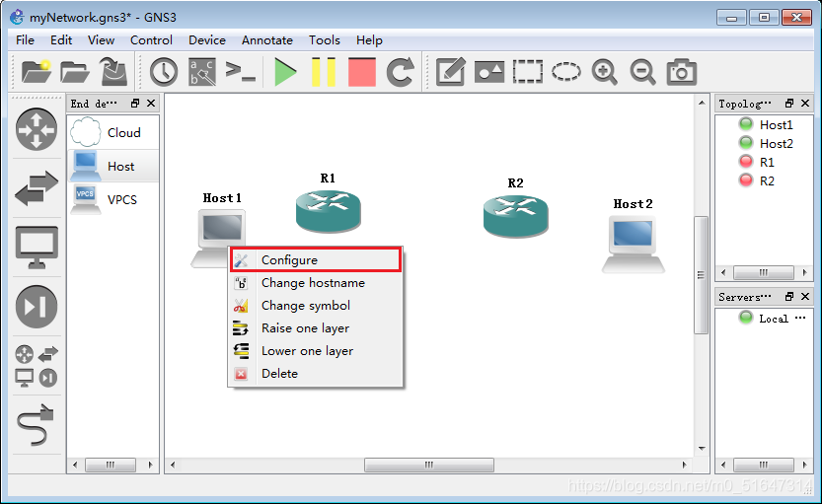Select VPCS in End devices list
The height and width of the screenshot is (504, 822).
(x=113, y=199)
